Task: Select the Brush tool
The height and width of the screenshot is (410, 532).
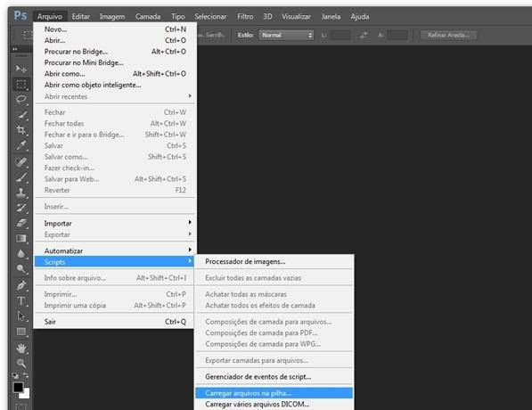Action: point(21,177)
